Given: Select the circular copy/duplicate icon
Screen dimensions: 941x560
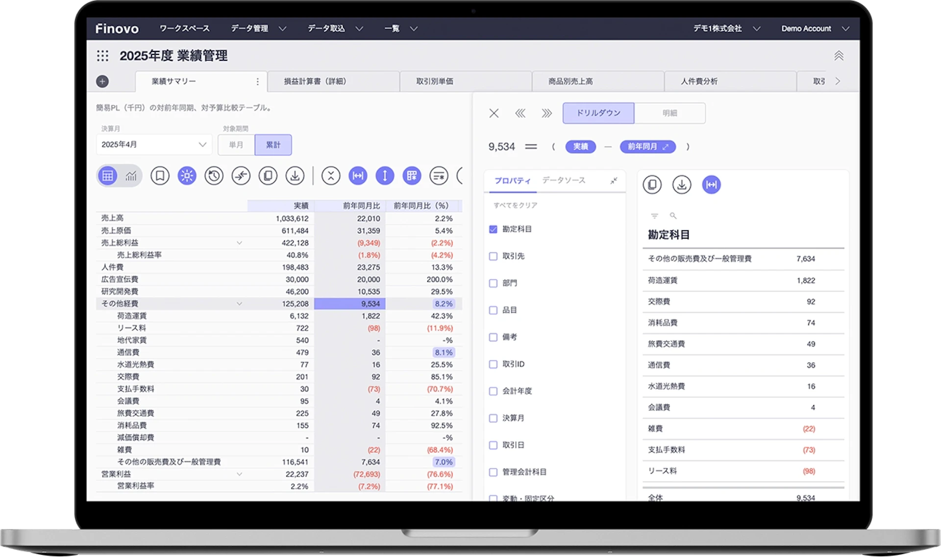Looking at the screenshot, I should (x=268, y=175).
